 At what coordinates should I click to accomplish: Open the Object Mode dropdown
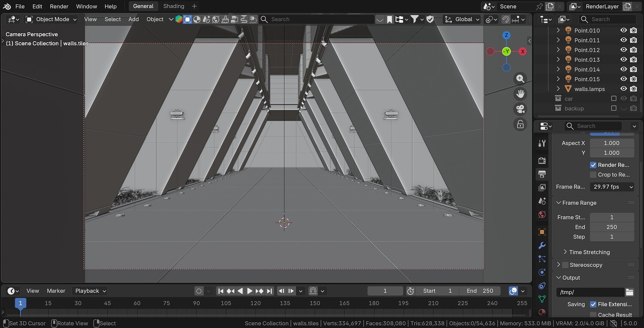(x=51, y=19)
